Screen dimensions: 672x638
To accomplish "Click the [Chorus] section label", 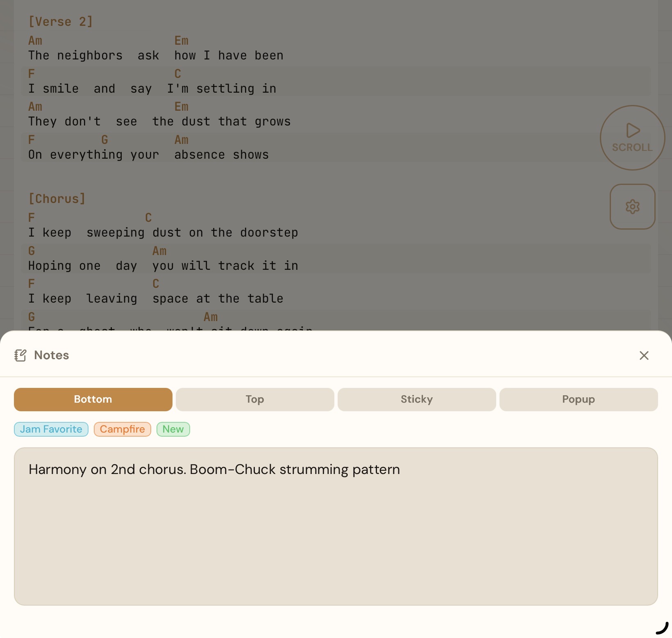I will [x=57, y=198].
